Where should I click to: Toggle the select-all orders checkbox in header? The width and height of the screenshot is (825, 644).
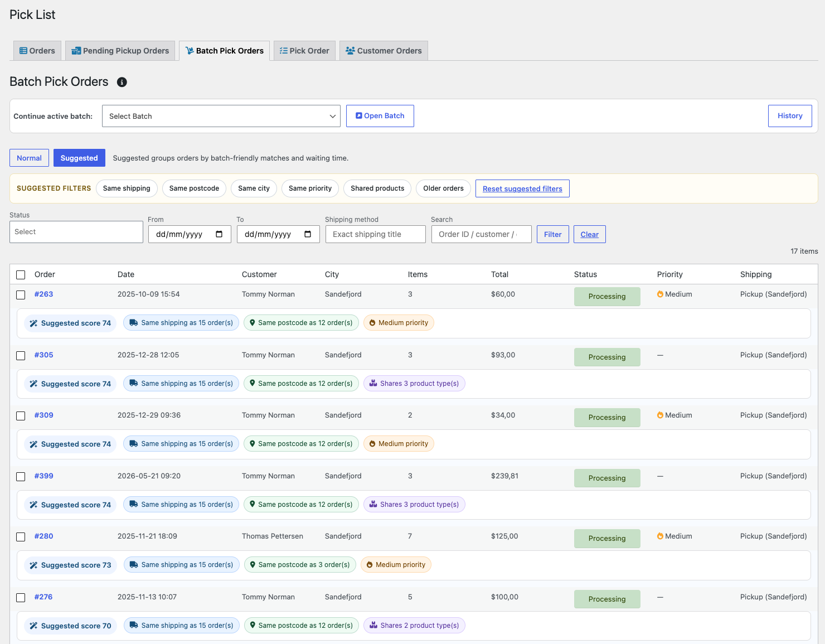21,275
